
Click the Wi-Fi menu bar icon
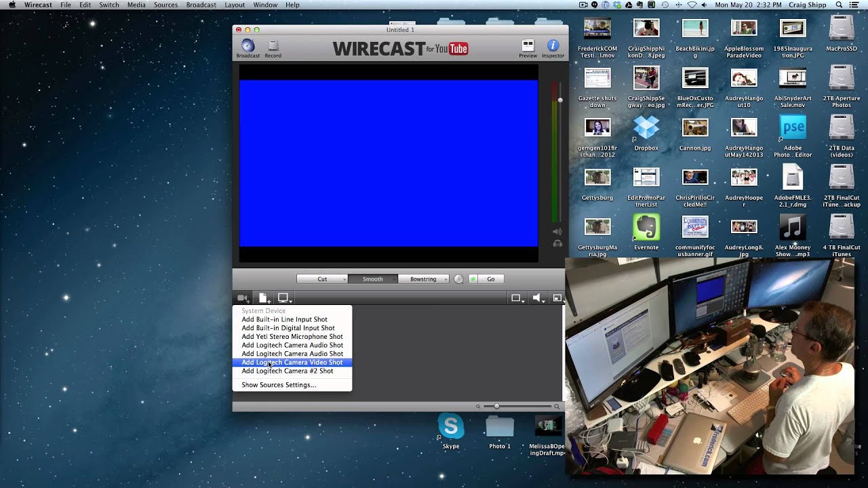pyautogui.click(x=692, y=5)
